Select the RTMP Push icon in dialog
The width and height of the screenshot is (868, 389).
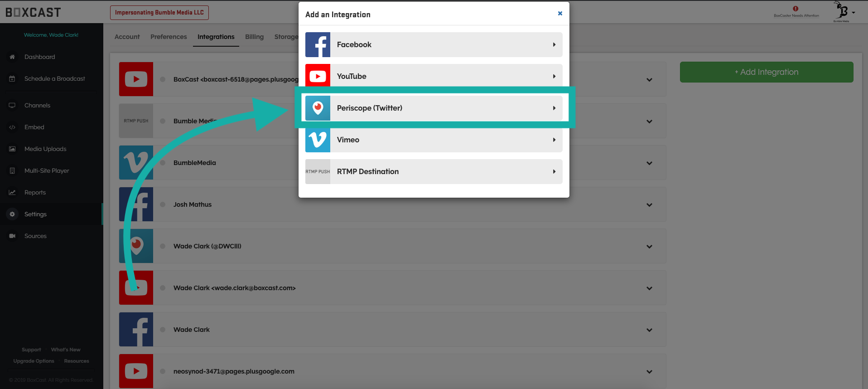point(318,171)
